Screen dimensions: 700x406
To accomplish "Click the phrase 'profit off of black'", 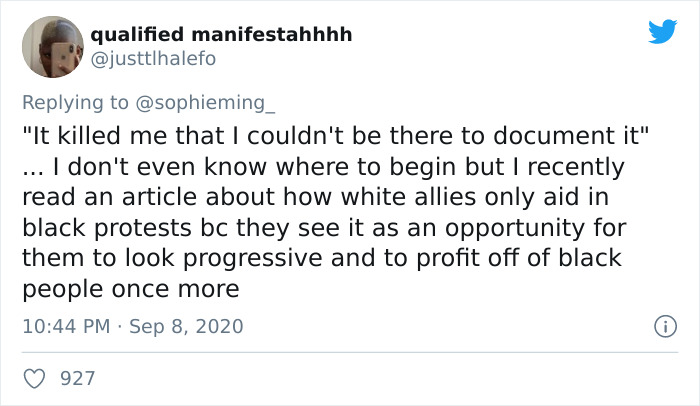I will coord(519,258).
